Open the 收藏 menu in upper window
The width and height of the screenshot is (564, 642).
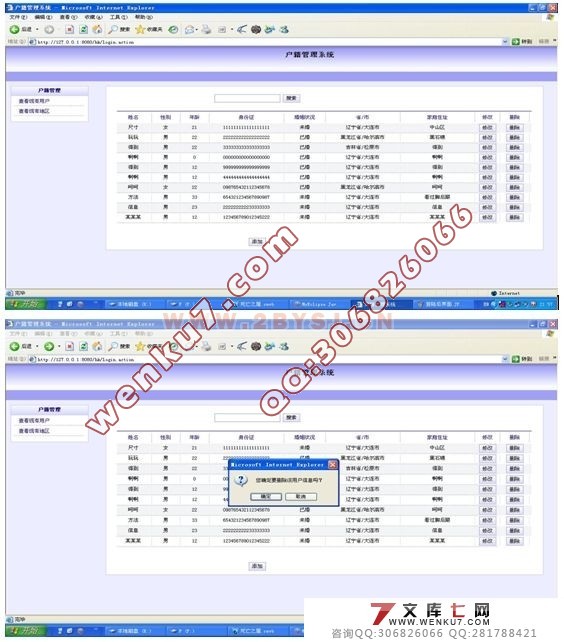[93, 17]
